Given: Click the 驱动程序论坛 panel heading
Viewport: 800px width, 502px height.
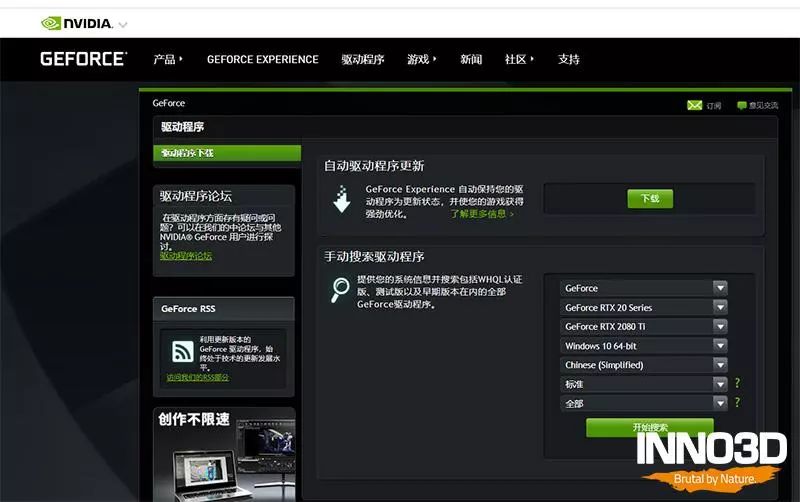Looking at the screenshot, I should pyautogui.click(x=196, y=196).
